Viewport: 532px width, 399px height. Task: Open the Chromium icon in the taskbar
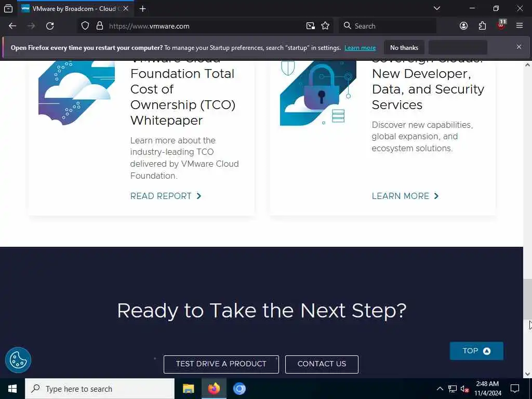(239, 389)
